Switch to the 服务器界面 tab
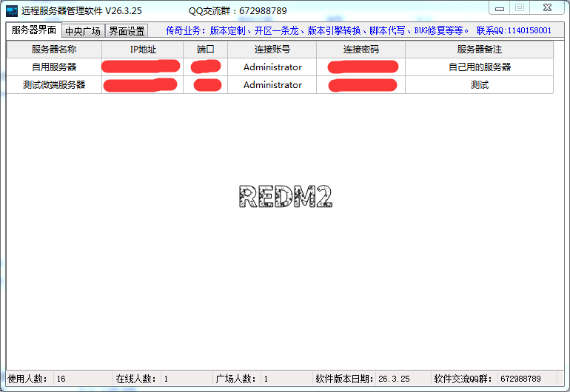This screenshot has width=570, height=392. coord(34,30)
